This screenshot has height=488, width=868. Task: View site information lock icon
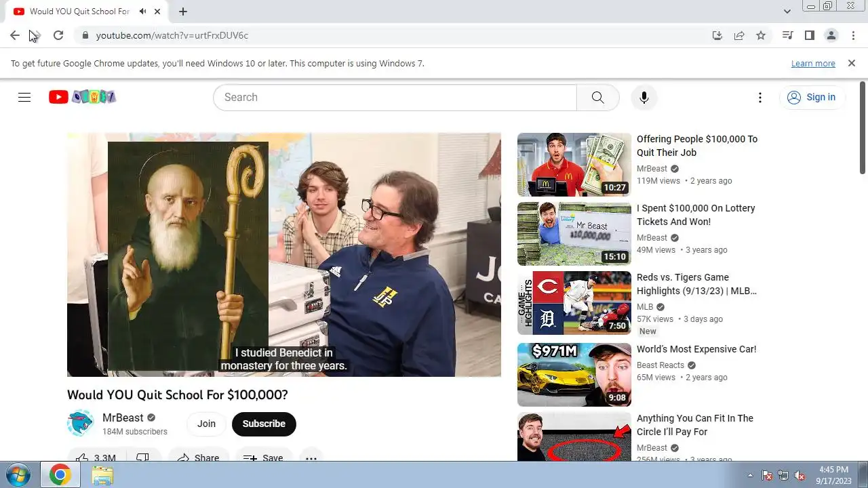(x=85, y=35)
